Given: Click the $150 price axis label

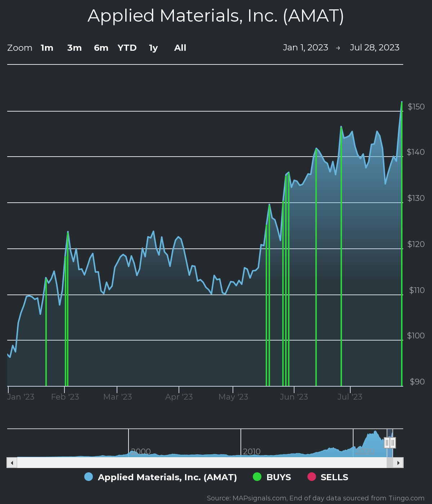Looking at the screenshot, I should pos(416,107).
